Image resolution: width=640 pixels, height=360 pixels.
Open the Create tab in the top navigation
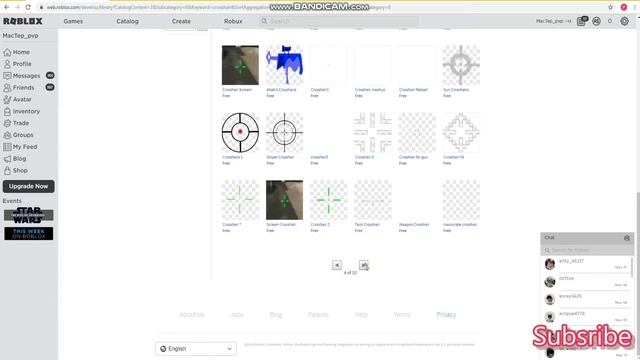point(181,21)
